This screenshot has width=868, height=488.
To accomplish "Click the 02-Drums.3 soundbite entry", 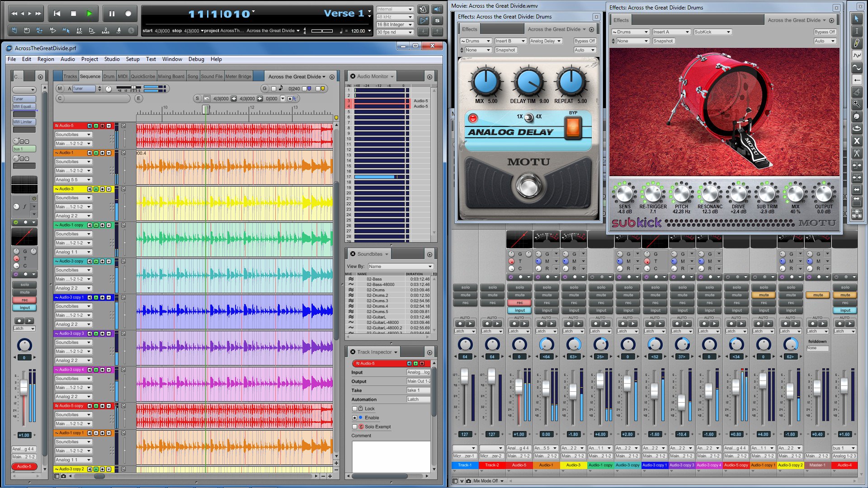I will 377,300.
